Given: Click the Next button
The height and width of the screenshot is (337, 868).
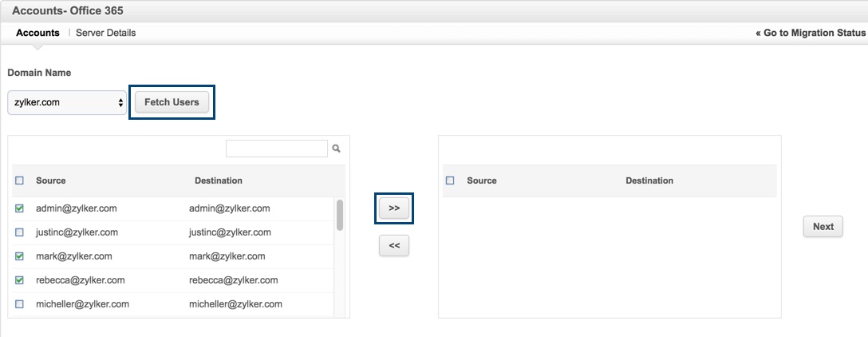Looking at the screenshot, I should tap(823, 226).
